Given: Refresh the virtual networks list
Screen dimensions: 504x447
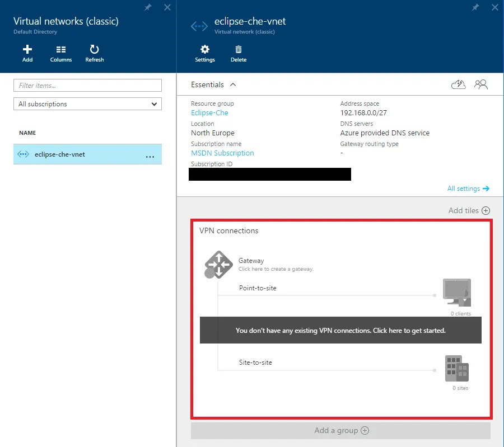Looking at the screenshot, I should click(94, 54).
